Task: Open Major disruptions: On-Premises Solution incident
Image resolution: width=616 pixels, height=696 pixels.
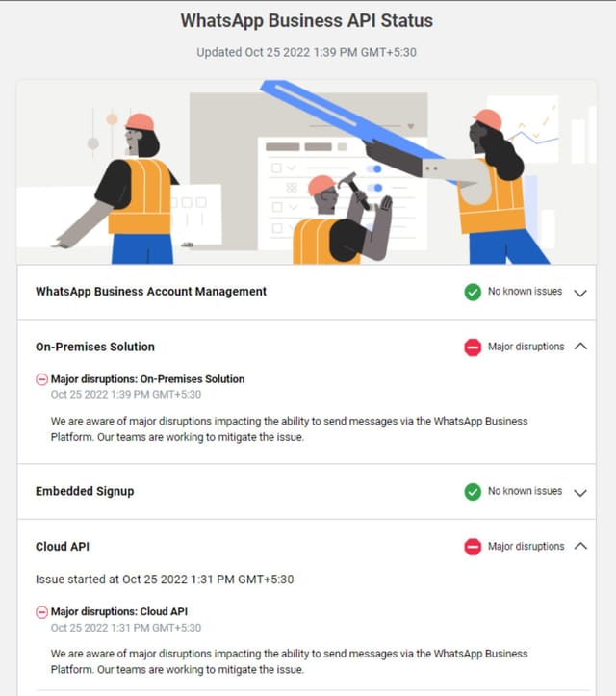Action: [x=148, y=379]
